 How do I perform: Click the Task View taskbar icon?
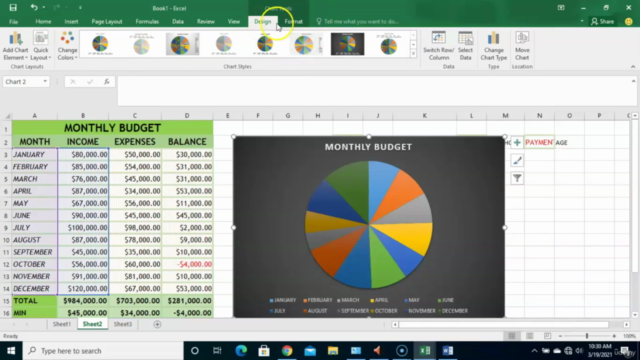217,351
